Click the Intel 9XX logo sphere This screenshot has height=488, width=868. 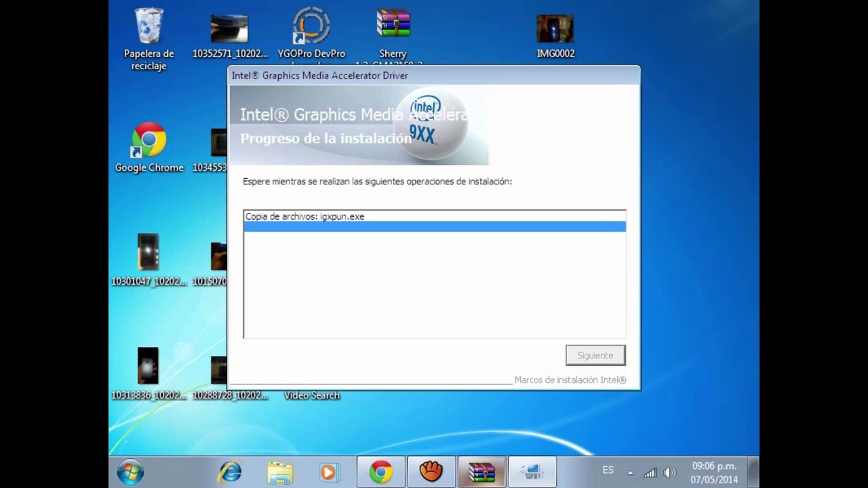point(430,123)
